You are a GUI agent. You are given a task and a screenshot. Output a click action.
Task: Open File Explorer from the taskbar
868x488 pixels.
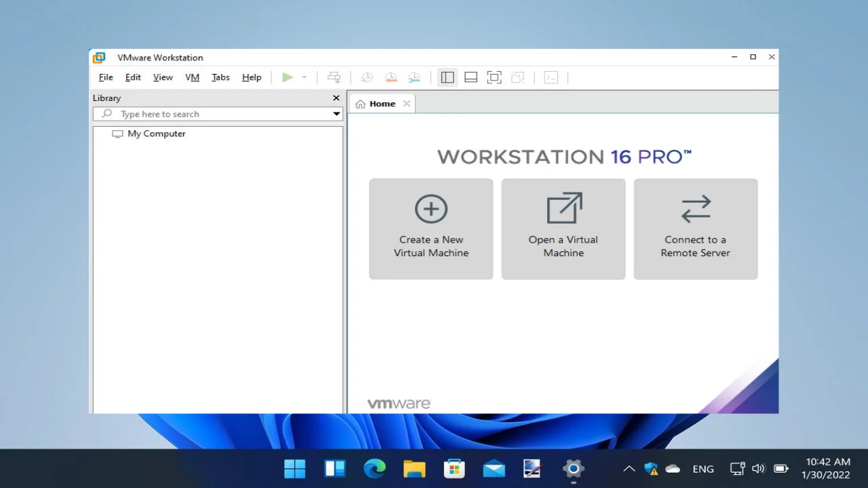point(414,468)
